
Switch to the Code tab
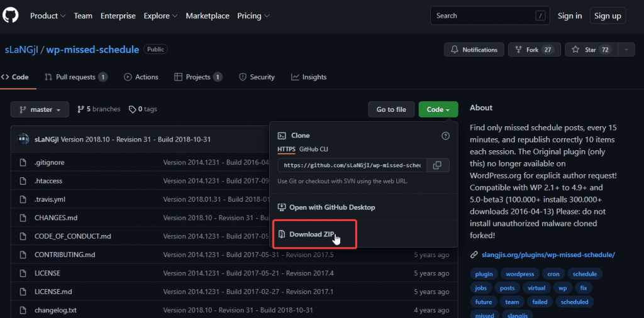click(x=15, y=77)
